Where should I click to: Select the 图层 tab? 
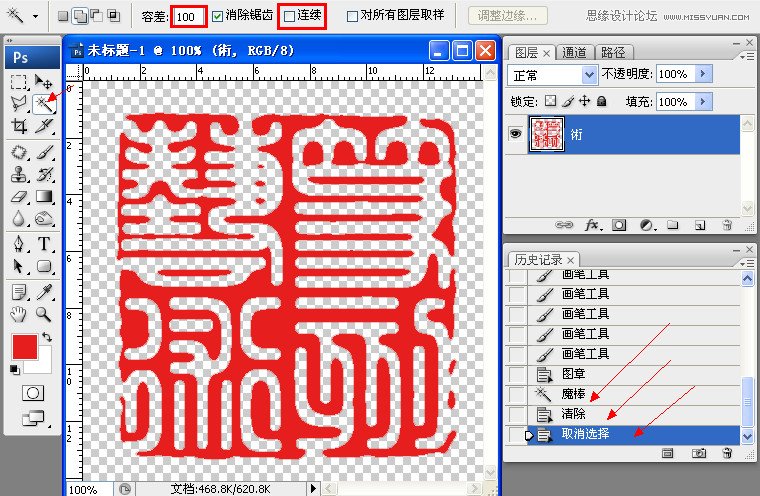coord(530,52)
